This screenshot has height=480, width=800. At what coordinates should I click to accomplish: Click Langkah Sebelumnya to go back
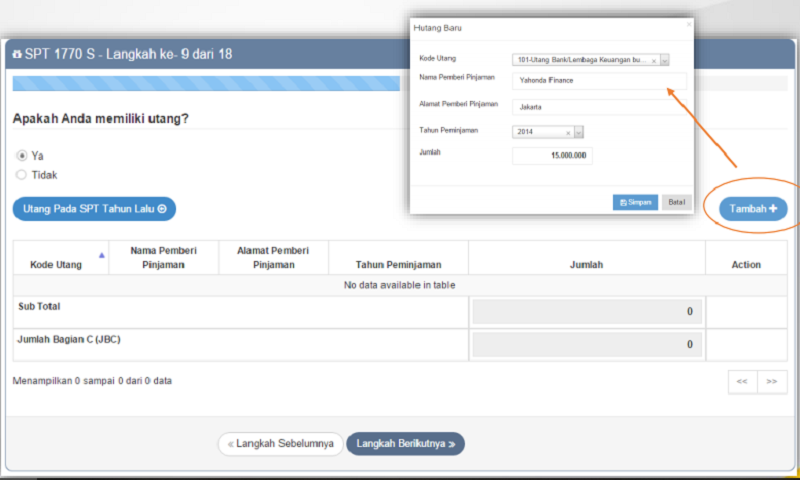click(x=281, y=443)
